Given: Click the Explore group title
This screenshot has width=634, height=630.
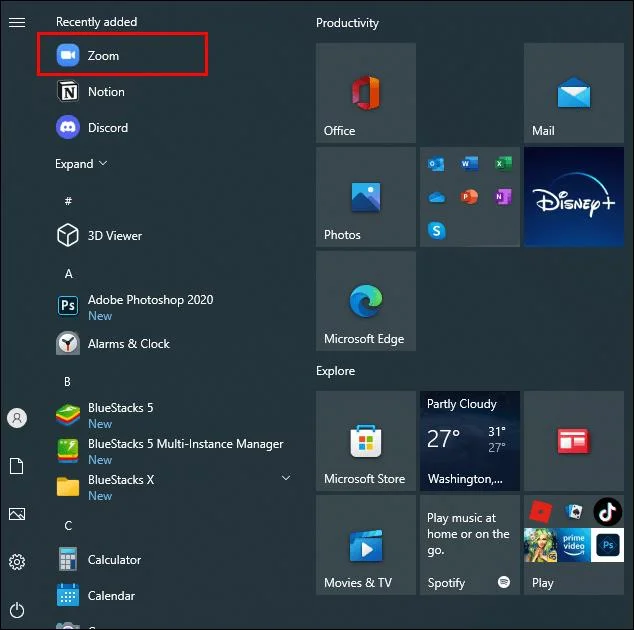Looking at the screenshot, I should tap(336, 370).
